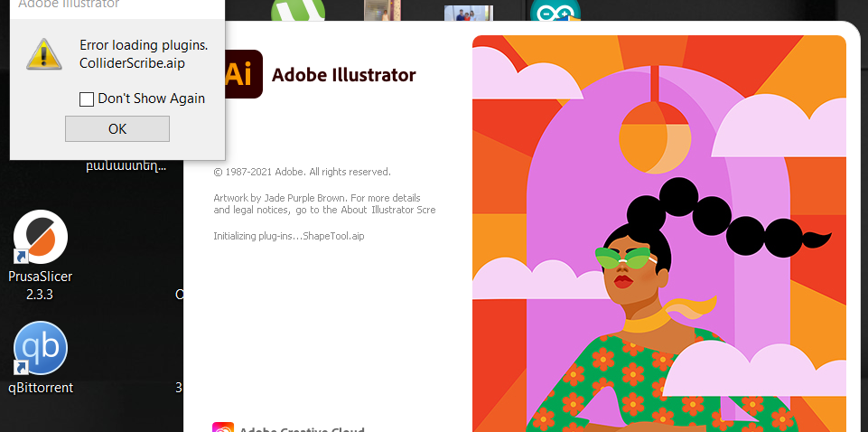
Task: Open PrusaSlicer 2.3.3 desktop shortcut
Action: 41,237
